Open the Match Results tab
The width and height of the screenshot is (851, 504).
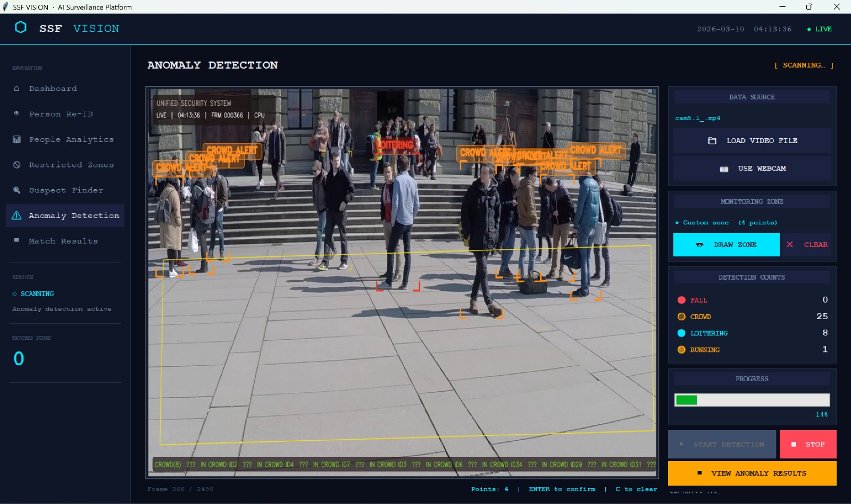click(x=64, y=240)
